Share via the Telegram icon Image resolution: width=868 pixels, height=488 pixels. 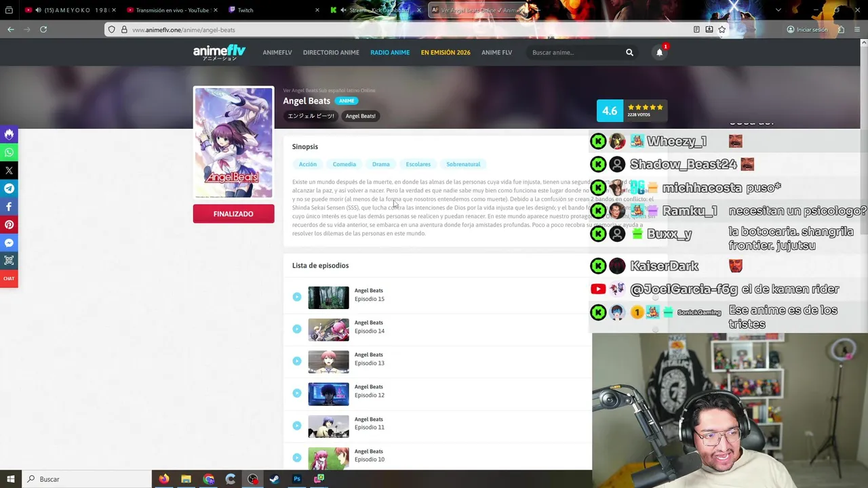point(9,188)
